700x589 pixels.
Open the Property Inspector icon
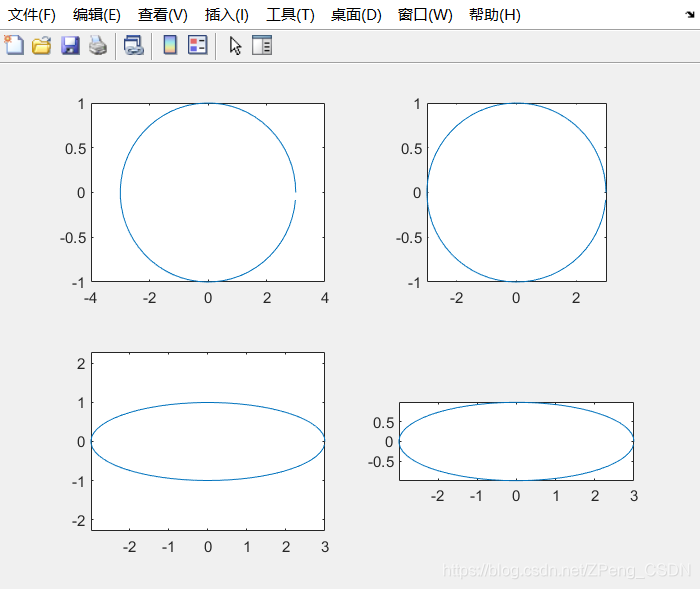(x=262, y=45)
